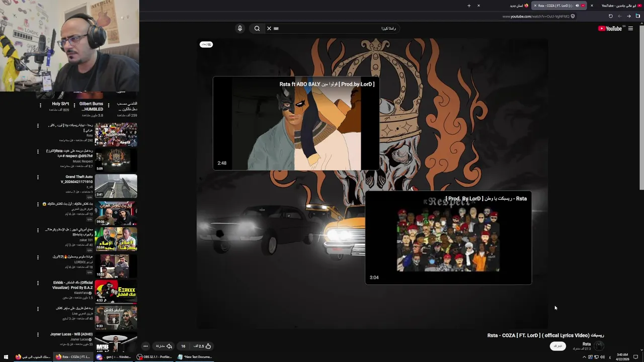The height and width of the screenshot is (362, 644).
Task: Switch to the 'Rsta - COZA [FT. LorD]' tab
Action: (559, 6)
